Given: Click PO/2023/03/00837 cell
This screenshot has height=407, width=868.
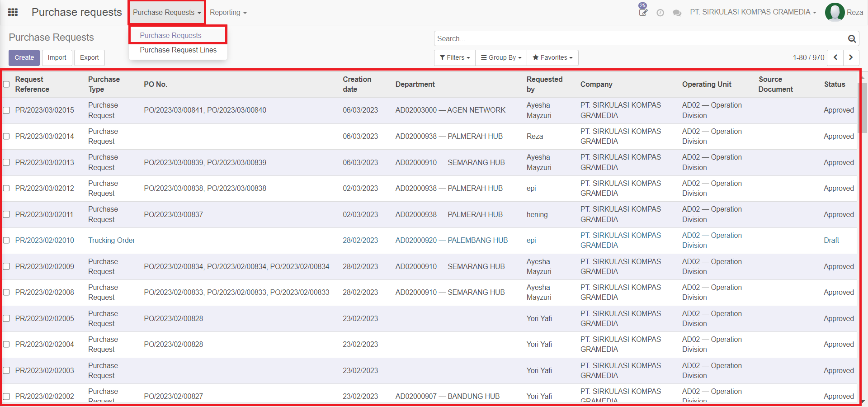Looking at the screenshot, I should coord(173,214).
